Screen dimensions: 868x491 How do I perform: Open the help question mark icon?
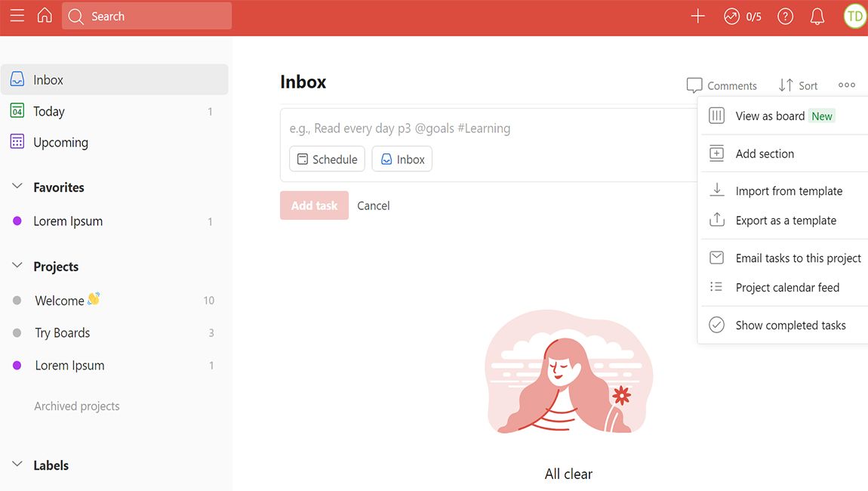coord(785,17)
